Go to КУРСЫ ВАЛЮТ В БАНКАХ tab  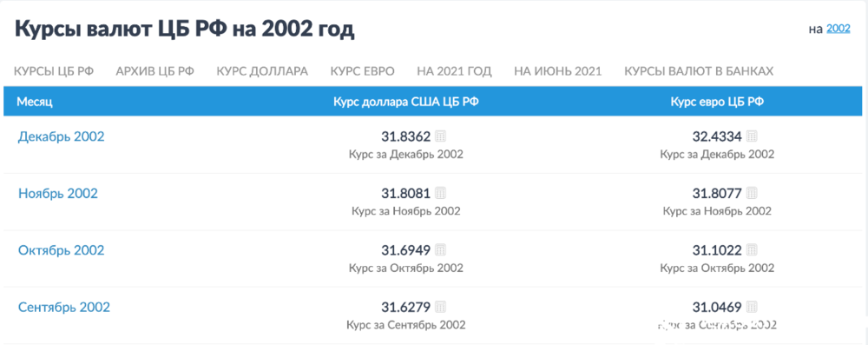click(x=699, y=71)
